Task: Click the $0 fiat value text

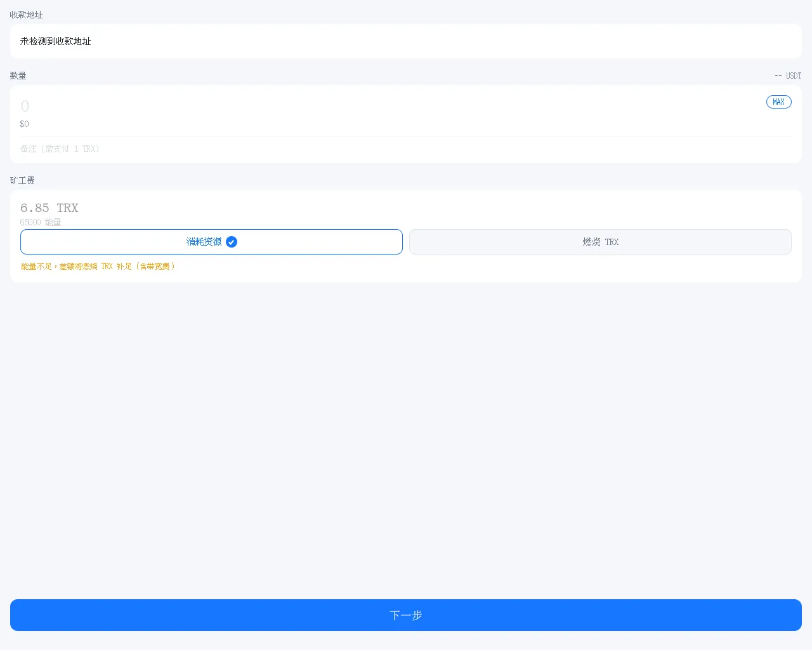Action: (x=24, y=124)
